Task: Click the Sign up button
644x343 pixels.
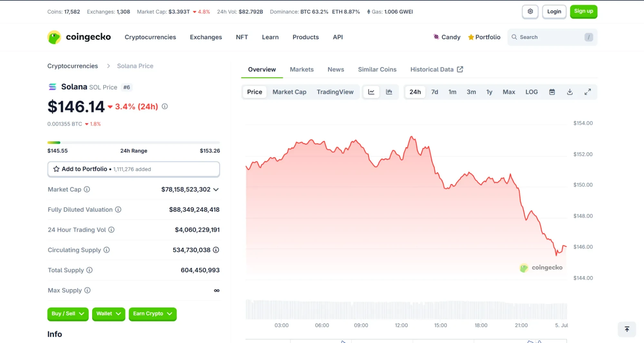Action: point(583,12)
